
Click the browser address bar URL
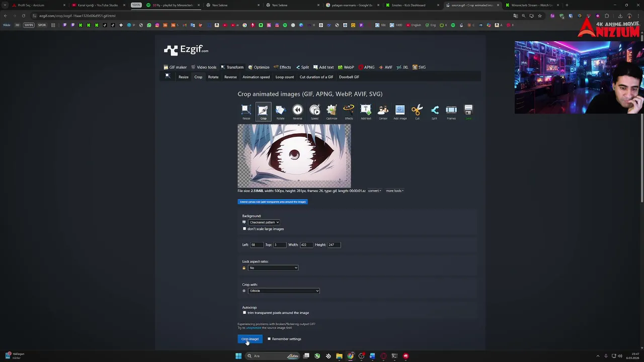[77, 16]
